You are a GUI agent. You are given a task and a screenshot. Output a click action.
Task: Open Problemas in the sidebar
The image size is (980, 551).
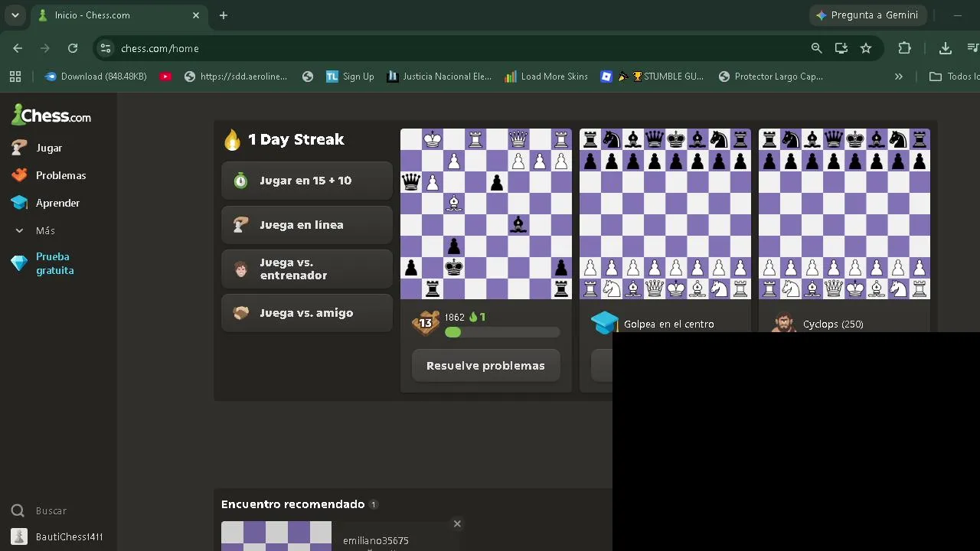point(60,175)
